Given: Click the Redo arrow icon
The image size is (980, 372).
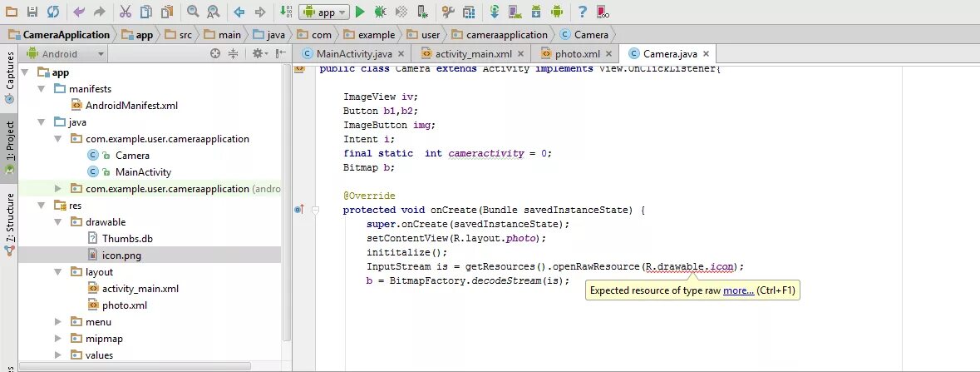Looking at the screenshot, I should click(x=99, y=12).
